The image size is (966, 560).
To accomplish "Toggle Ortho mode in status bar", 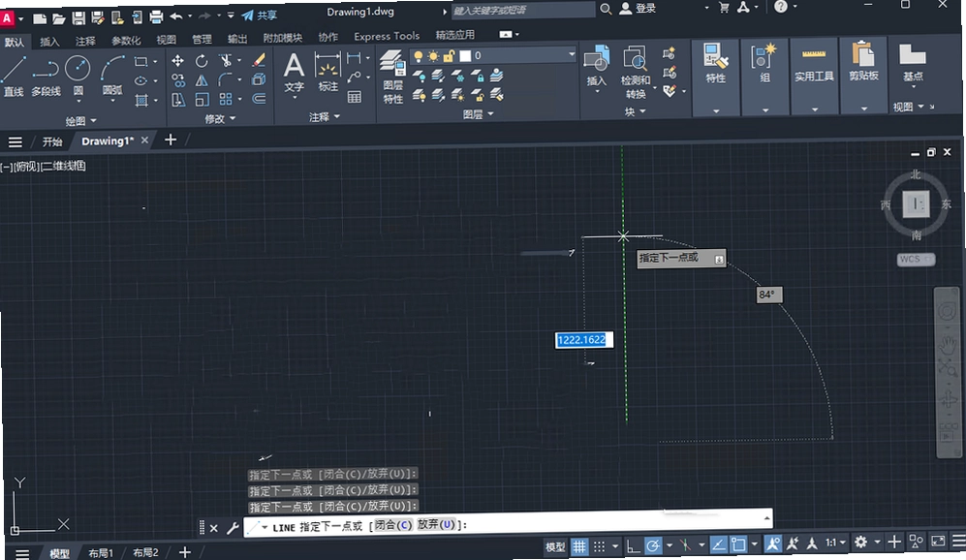I will [633, 545].
